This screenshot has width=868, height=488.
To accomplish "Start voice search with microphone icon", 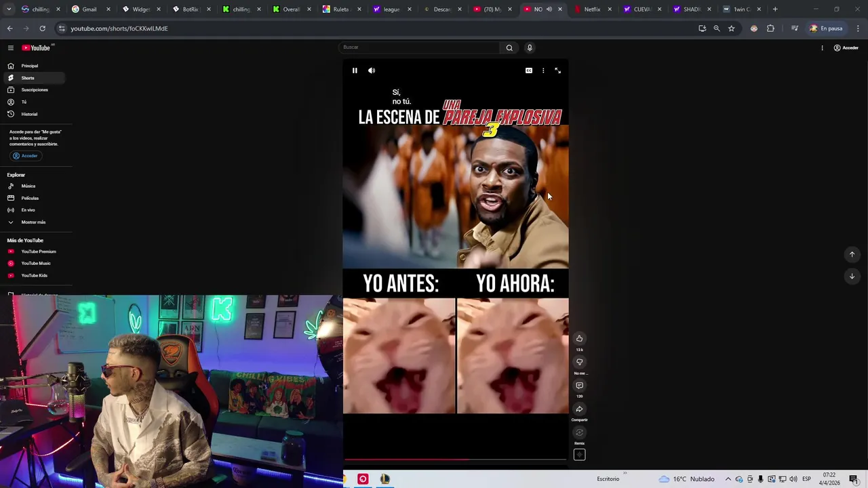I will click(x=530, y=47).
